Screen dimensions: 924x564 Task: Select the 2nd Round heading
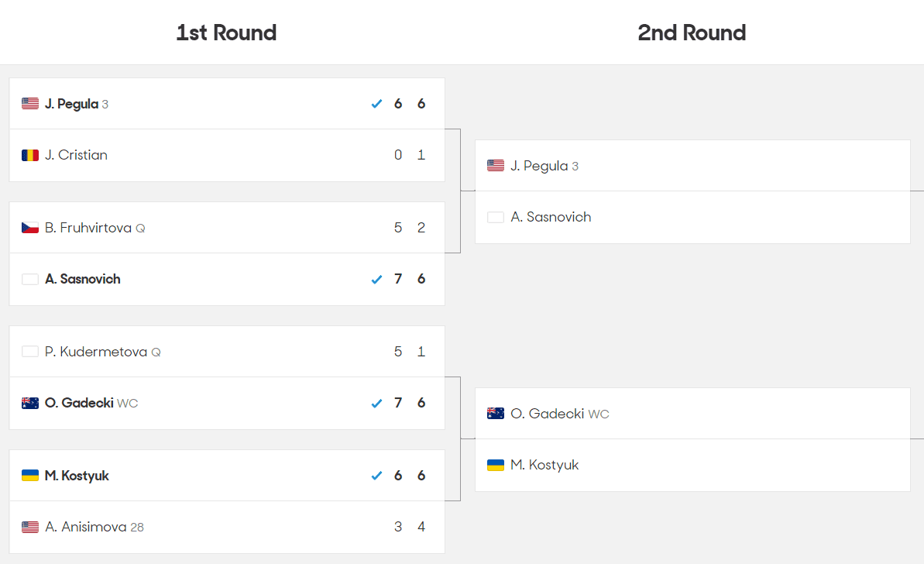click(692, 33)
